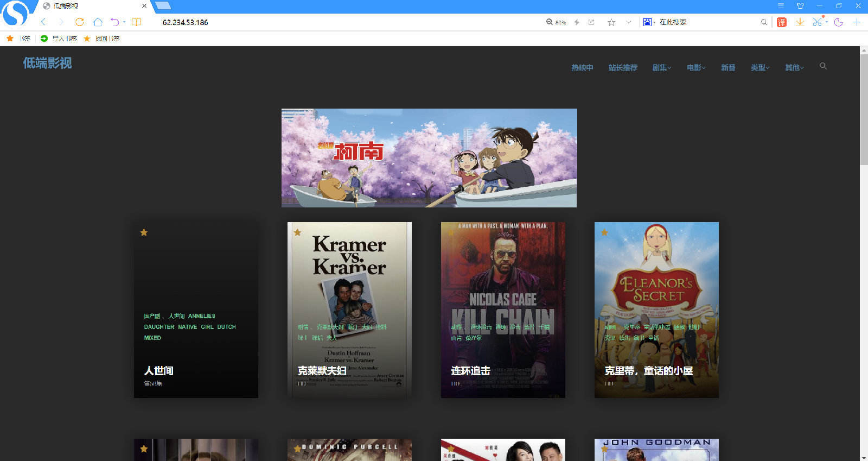Go to the browser home page icon
The width and height of the screenshot is (868, 461).
[98, 22]
